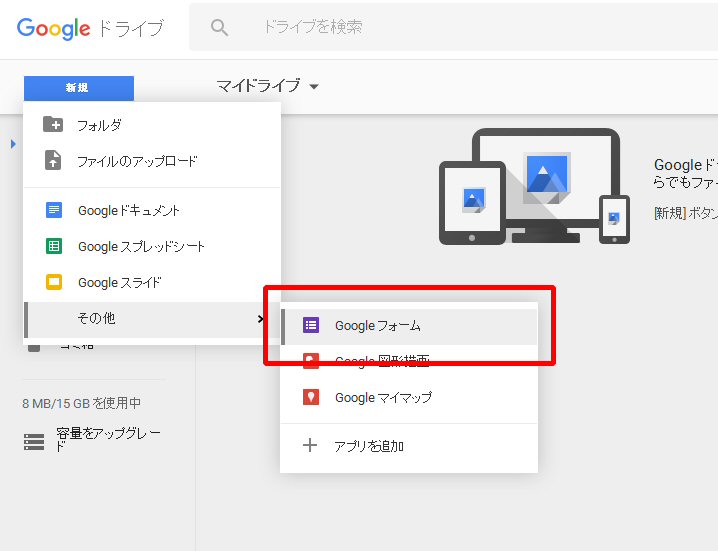Screen dimensions: 718x551
Task: Open the マイドライブ dropdown
Action: coord(267,86)
